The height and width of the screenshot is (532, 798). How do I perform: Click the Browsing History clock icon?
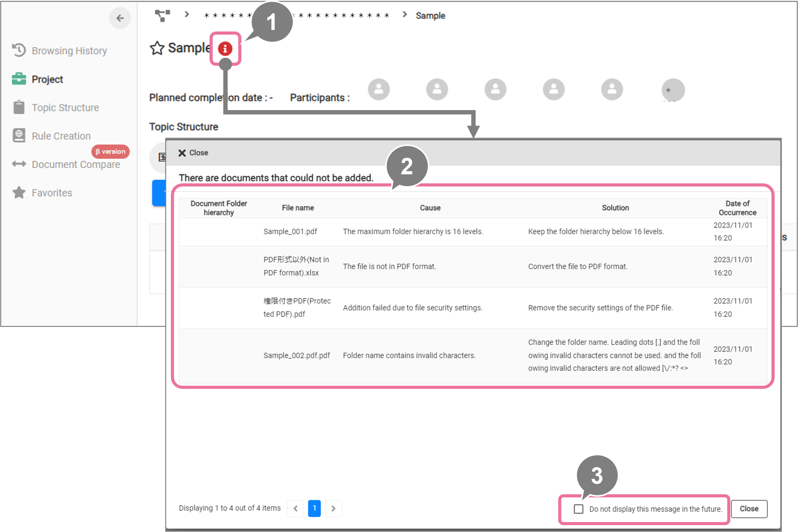coord(19,50)
